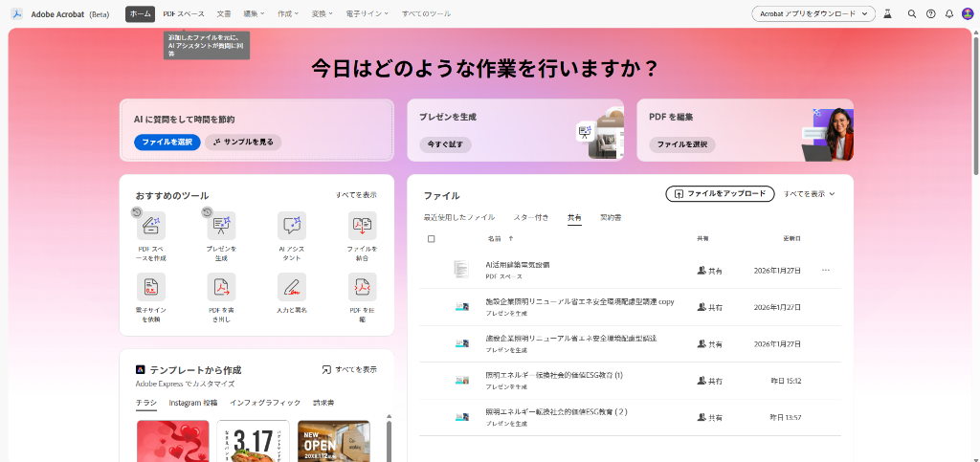
Task: Expand the 作成 menu dropdown
Action: click(287, 13)
